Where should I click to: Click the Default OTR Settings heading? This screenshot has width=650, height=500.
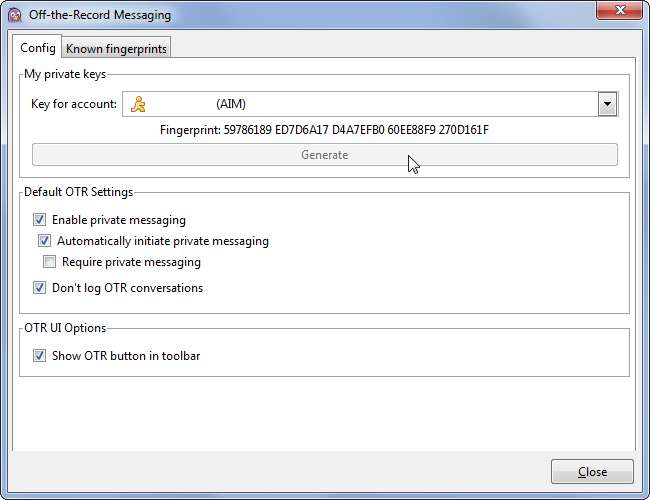78,192
